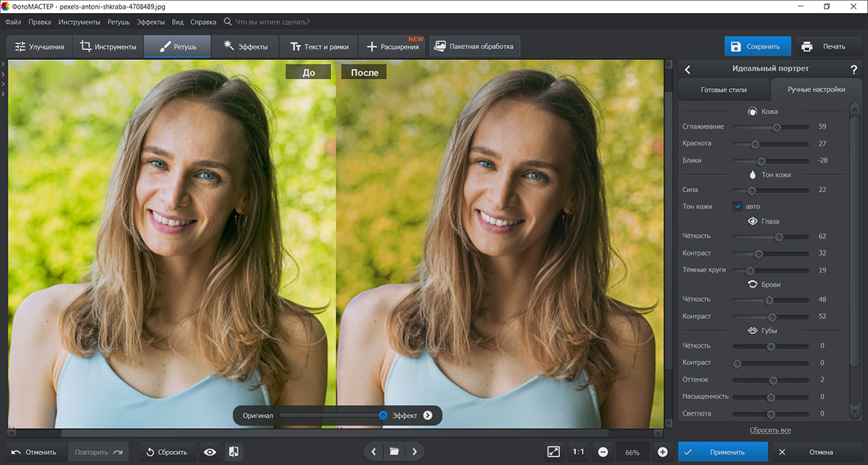Open Пакетная обработка
The height and width of the screenshot is (465, 868).
coord(475,46)
